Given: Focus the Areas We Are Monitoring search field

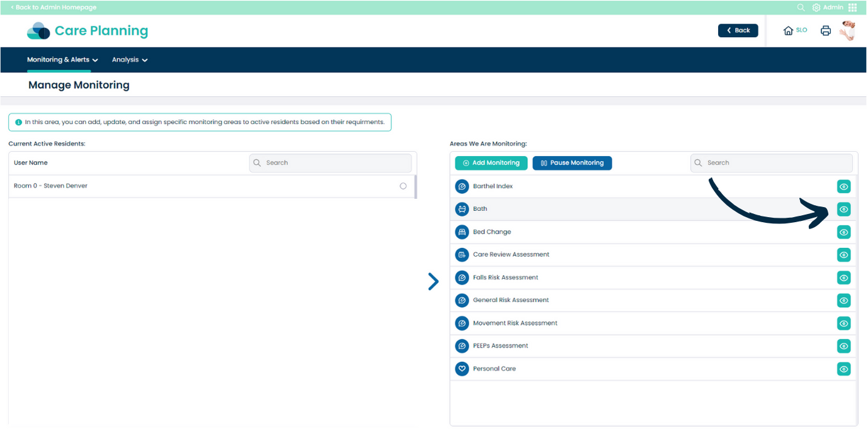Looking at the screenshot, I should 772,162.
